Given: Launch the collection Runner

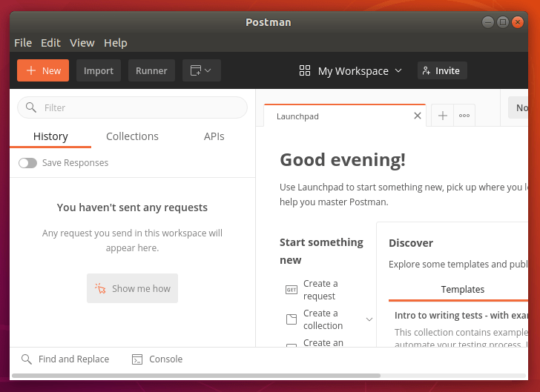Looking at the screenshot, I should tap(151, 70).
